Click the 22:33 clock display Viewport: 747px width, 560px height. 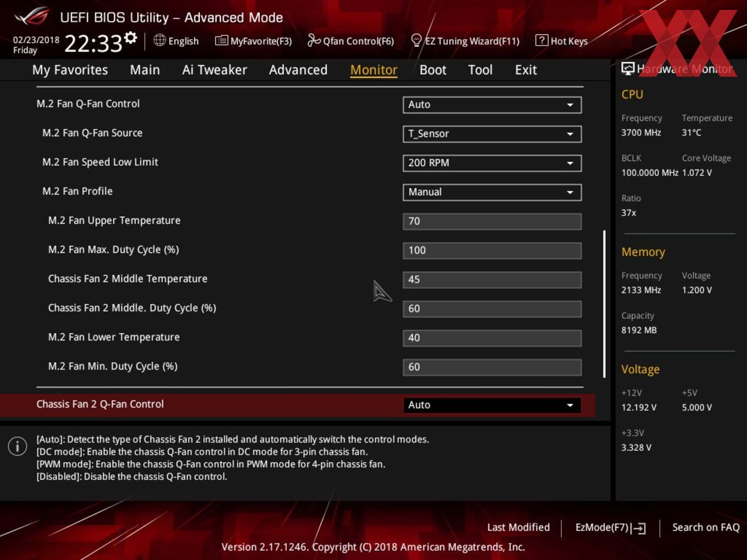(x=93, y=43)
